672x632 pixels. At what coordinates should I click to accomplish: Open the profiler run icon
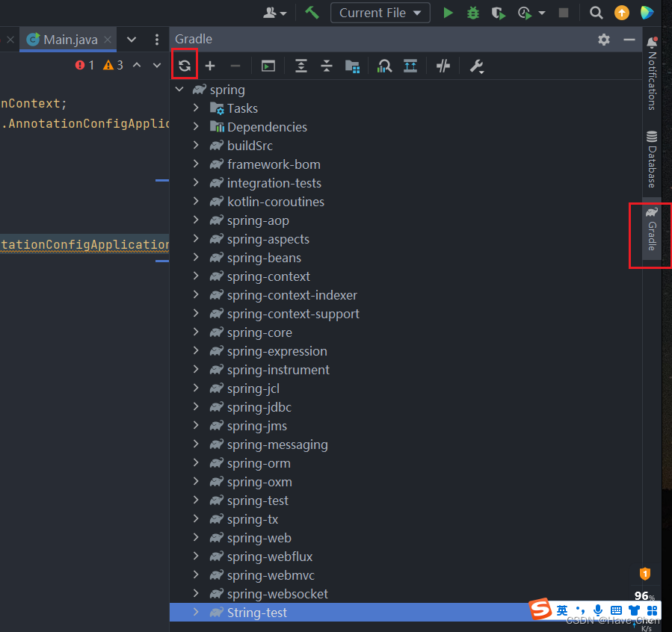click(x=525, y=13)
